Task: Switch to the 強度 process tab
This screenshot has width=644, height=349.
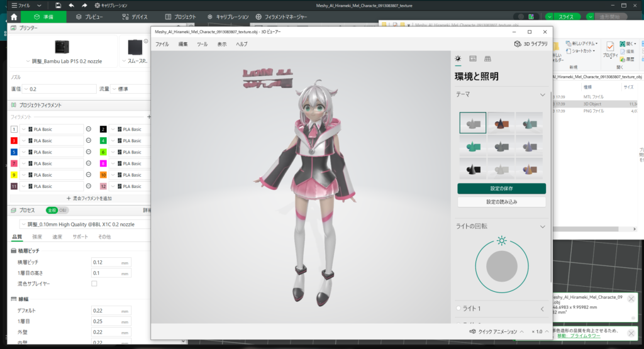Action: click(37, 236)
